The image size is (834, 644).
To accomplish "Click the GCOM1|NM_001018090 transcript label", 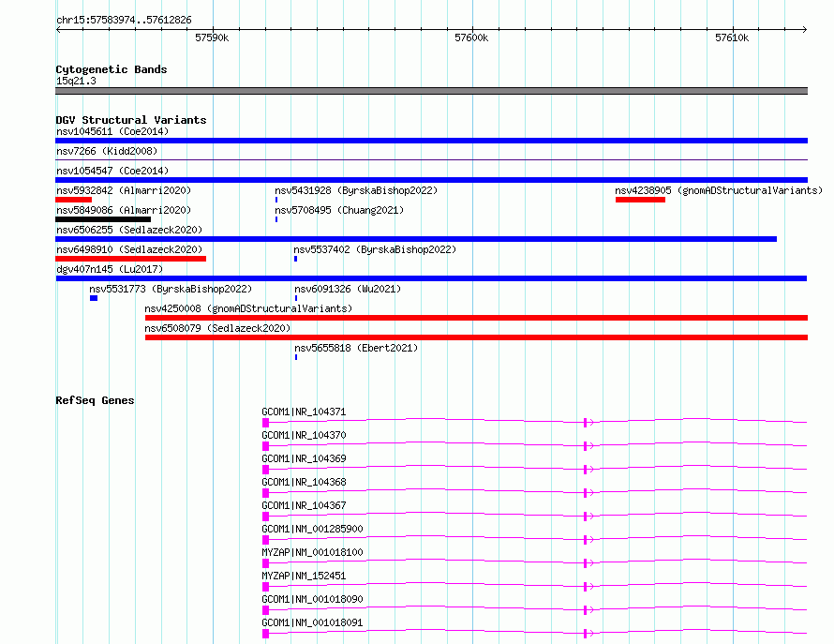I will [x=312, y=599].
